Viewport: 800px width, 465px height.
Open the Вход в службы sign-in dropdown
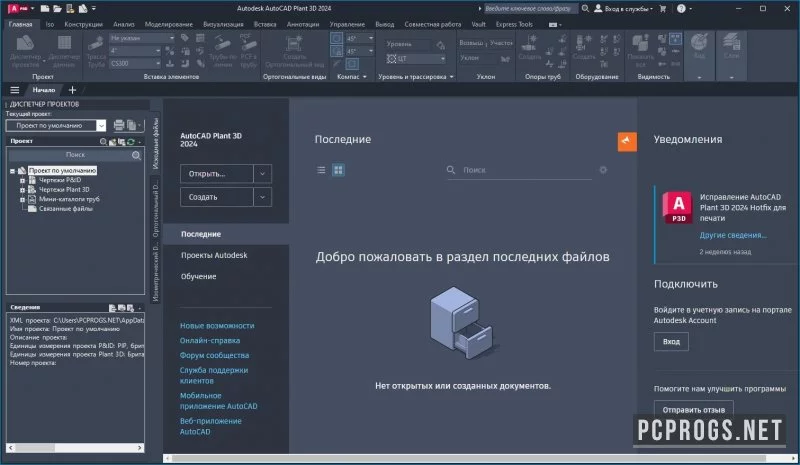point(623,8)
